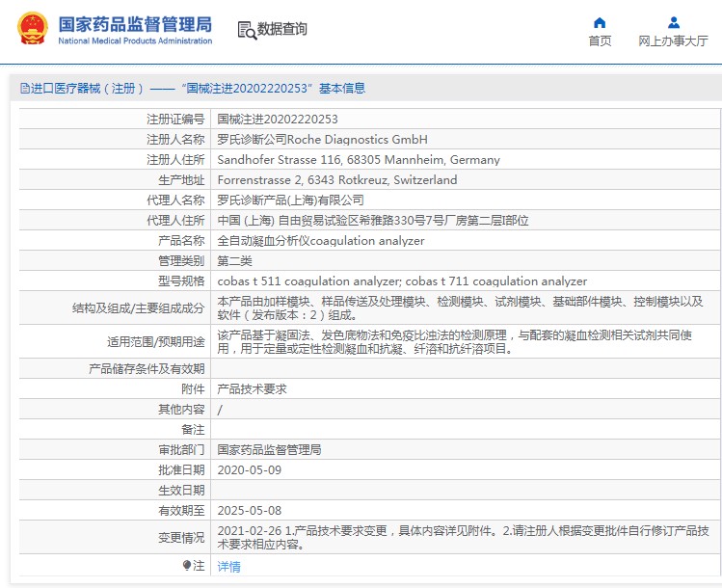722x588 pixels.
Task: Click the 变更情况 field label
Action: [x=181, y=537]
